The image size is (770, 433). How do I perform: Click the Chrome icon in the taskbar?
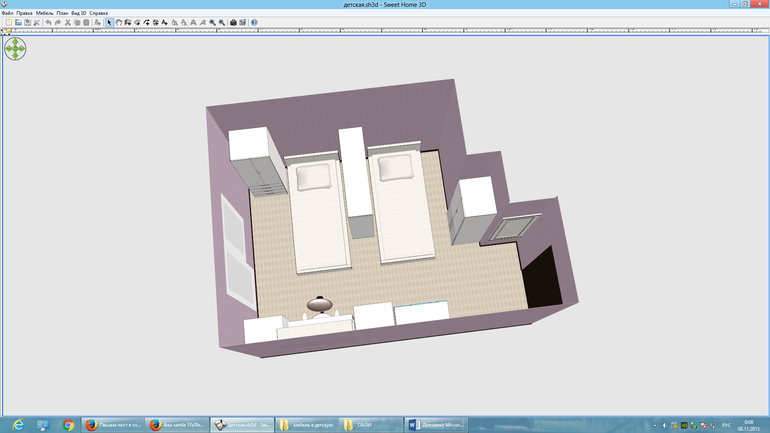[x=68, y=424]
